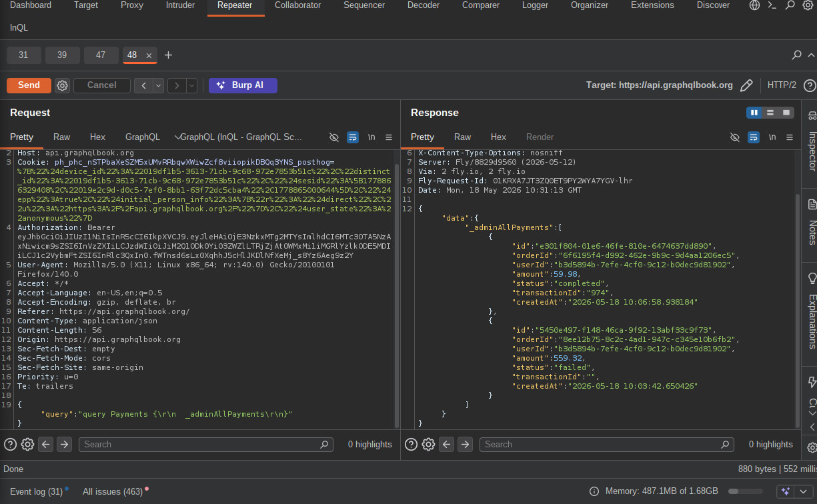Expand the side panel with left chevron
Screen dimensions: 817x504
[812, 427]
